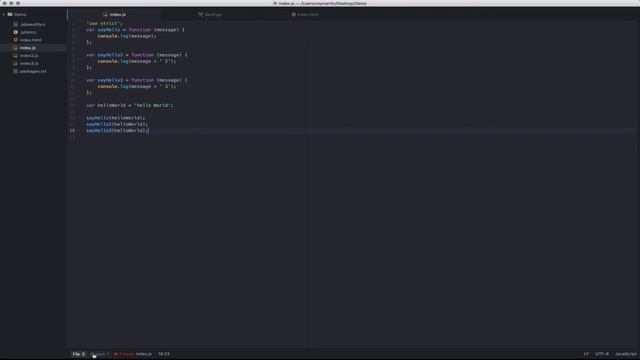Screen dimensions: 640x360
Task: Click the var sayHello2 function declaration
Action: tap(137, 55)
